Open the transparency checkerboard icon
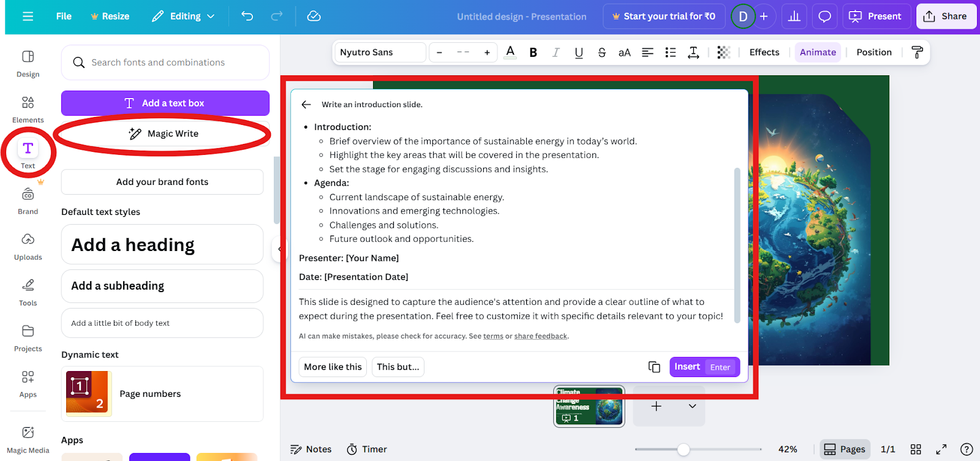 coord(723,53)
